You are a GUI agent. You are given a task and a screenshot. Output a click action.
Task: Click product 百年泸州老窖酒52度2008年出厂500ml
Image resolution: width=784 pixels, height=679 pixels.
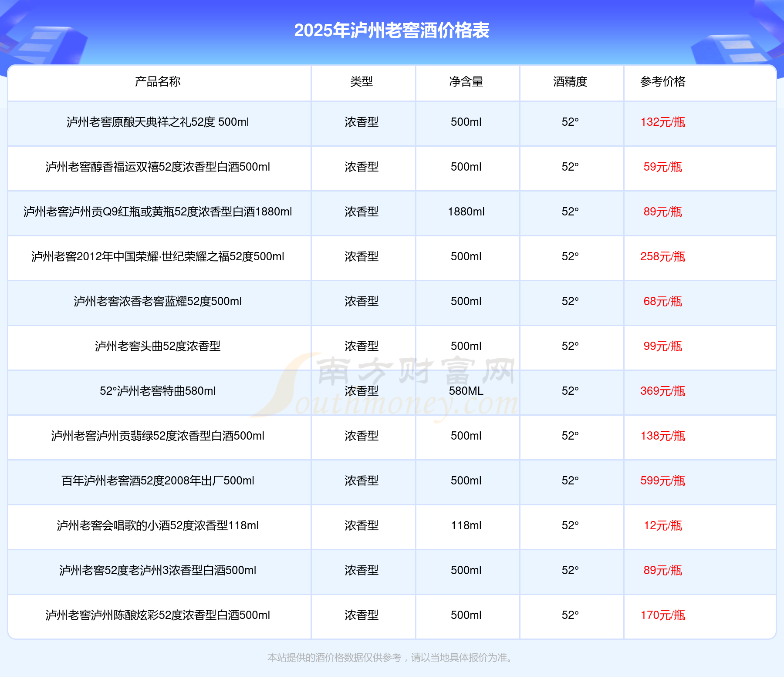click(158, 481)
